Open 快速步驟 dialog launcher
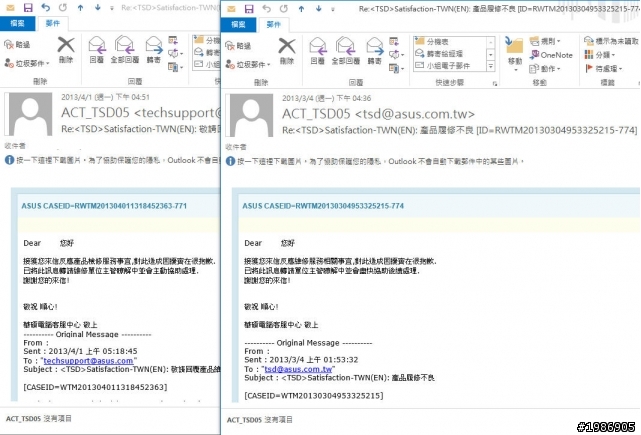Image resolution: width=641 pixels, height=435 pixels. coord(495,83)
